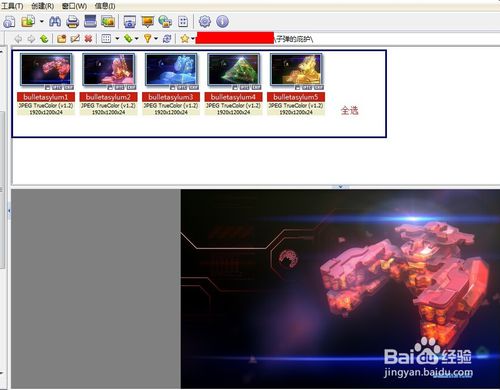Click the folder path address field
The width and height of the screenshot is (500, 390).
348,39
